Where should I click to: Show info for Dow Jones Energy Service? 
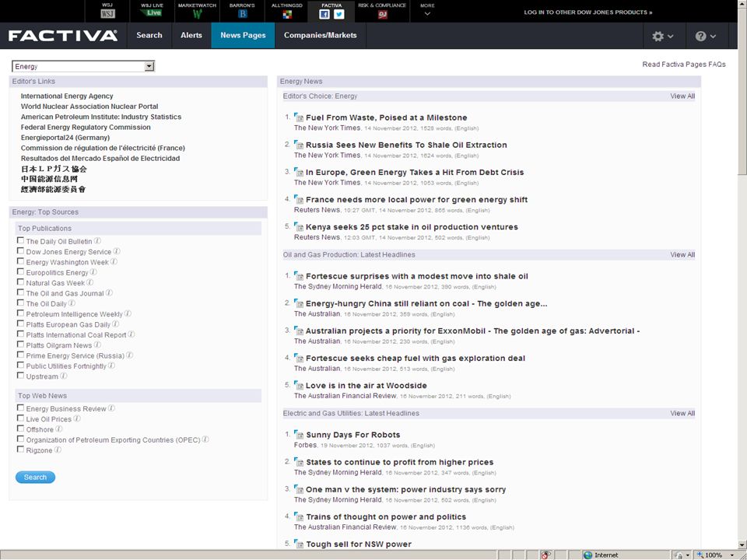click(x=117, y=251)
